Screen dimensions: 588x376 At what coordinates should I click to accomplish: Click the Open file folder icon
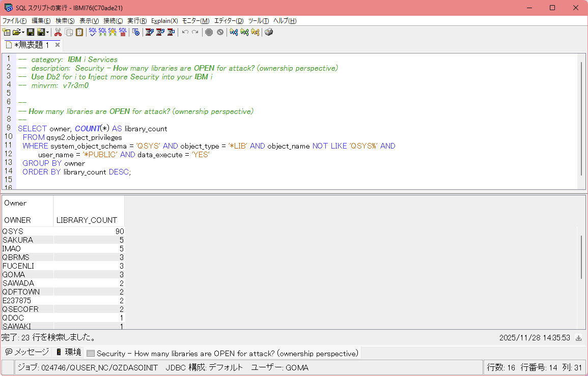(x=16, y=32)
